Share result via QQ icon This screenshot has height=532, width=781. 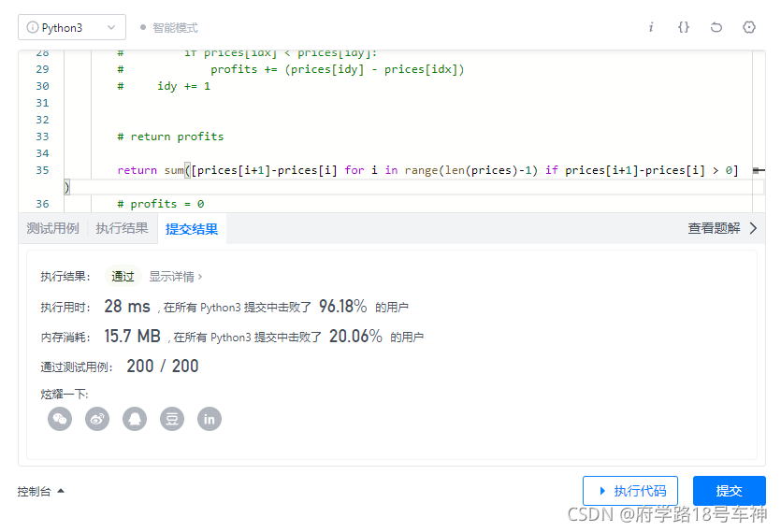(x=135, y=419)
